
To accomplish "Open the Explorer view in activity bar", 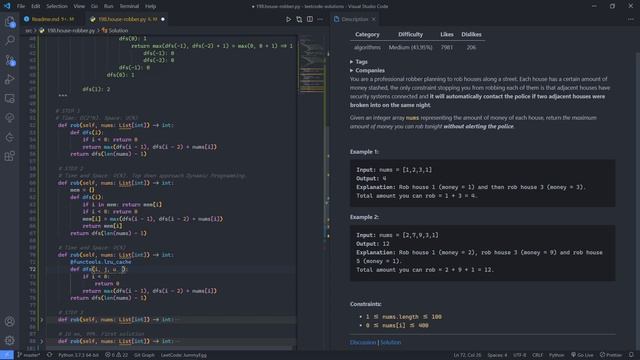I will [9, 21].
